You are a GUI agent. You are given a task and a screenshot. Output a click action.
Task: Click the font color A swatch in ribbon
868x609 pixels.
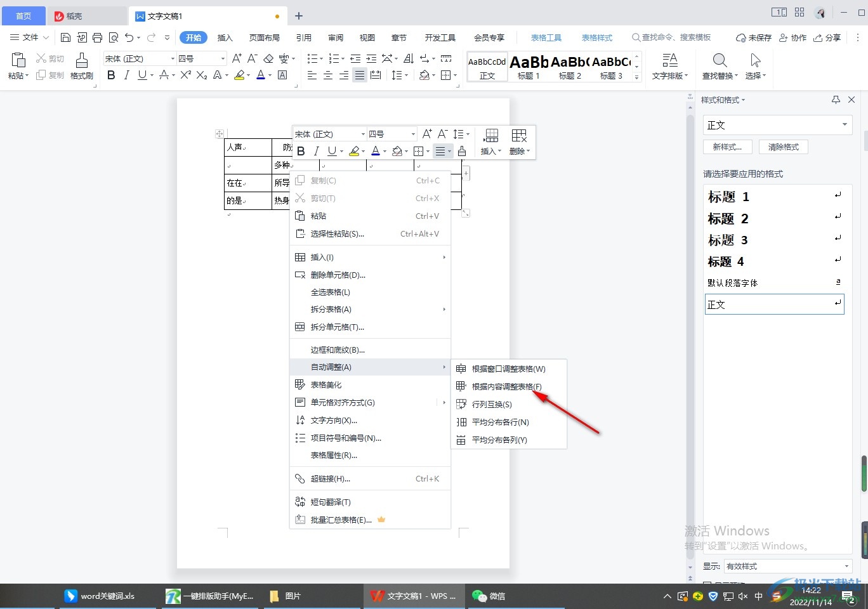tap(261, 75)
